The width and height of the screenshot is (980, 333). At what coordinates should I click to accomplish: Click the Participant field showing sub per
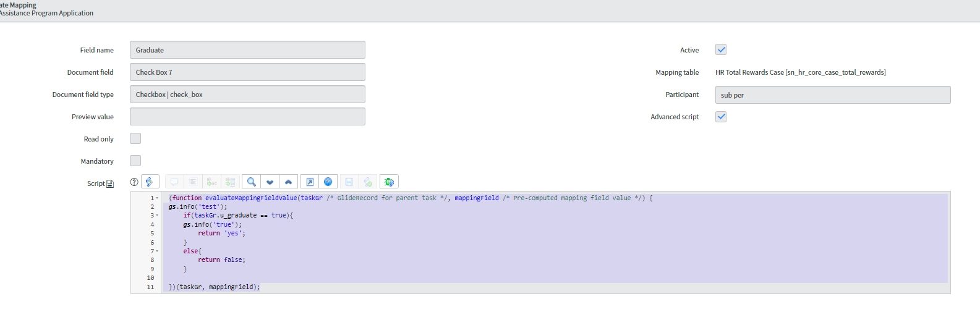tap(833, 95)
